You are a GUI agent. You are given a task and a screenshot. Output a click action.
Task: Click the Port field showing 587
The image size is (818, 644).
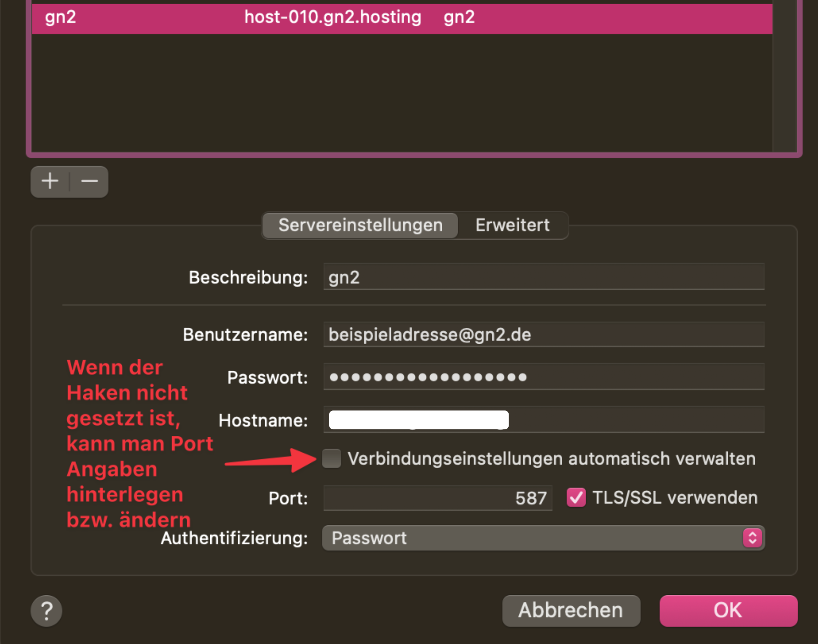(x=437, y=498)
